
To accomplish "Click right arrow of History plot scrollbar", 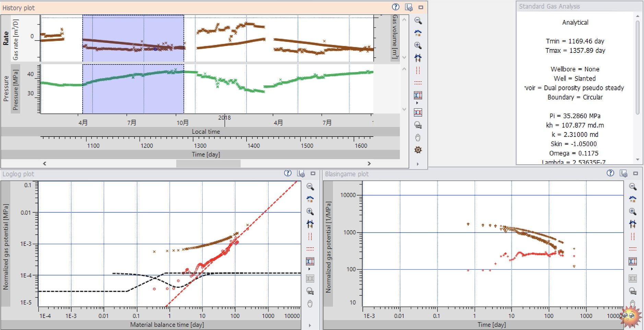I will (369, 164).
